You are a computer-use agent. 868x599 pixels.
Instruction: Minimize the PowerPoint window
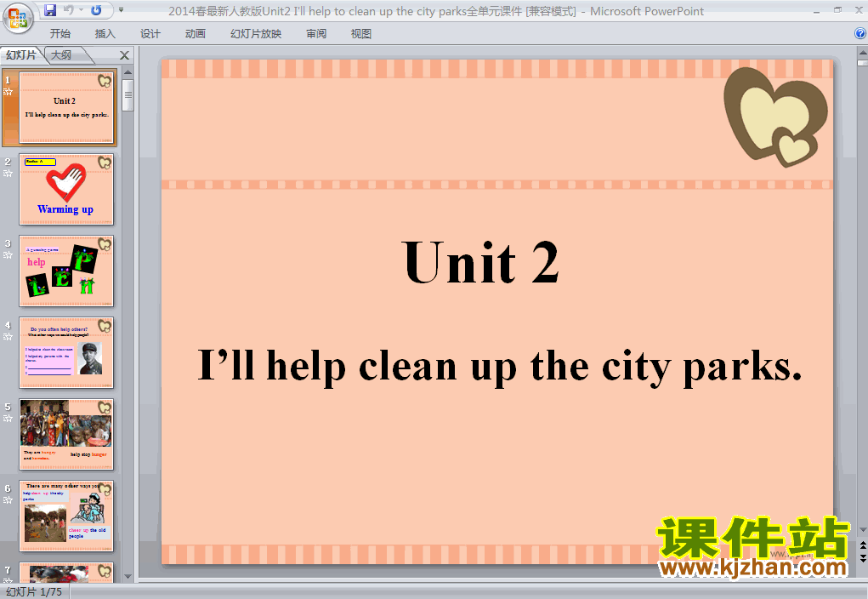point(816,10)
